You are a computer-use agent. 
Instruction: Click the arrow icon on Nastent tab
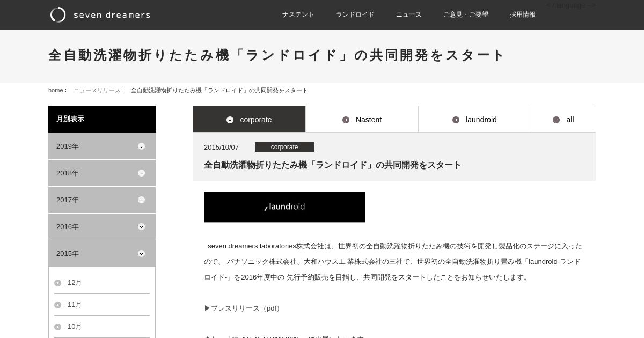point(346,120)
